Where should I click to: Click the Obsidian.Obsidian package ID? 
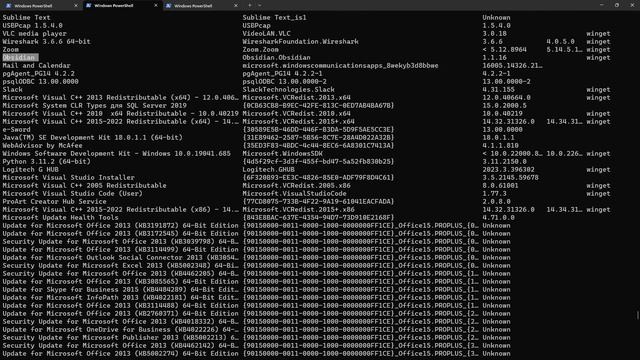tap(276, 58)
